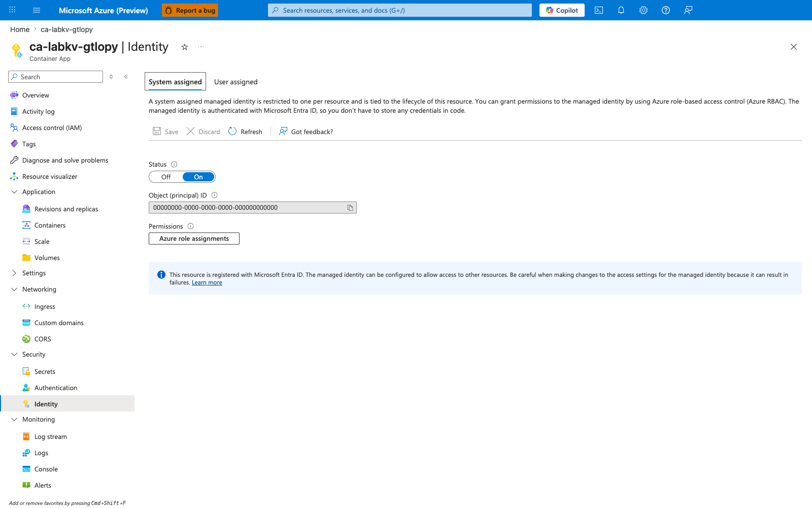The height and width of the screenshot is (508, 812).
Task: Focus the global resource search box
Action: coord(400,10)
